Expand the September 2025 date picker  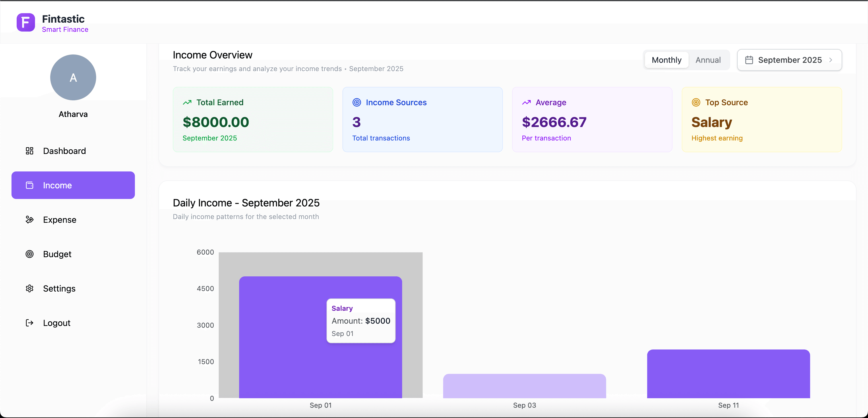pyautogui.click(x=789, y=60)
